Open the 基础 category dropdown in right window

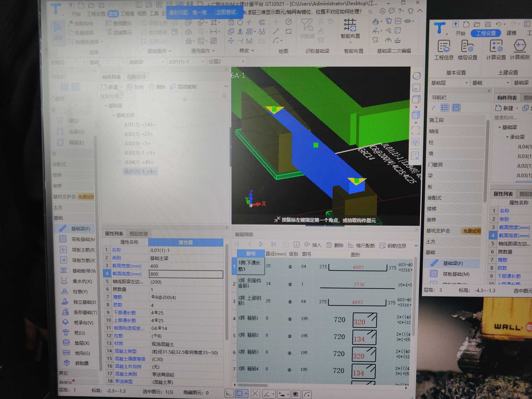point(491,83)
